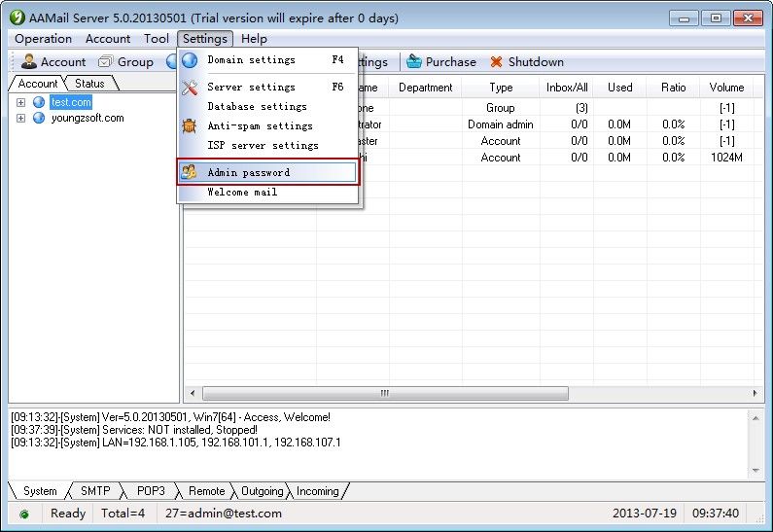Click the Purchase basket icon
This screenshot has width=773, height=532.
(x=414, y=61)
